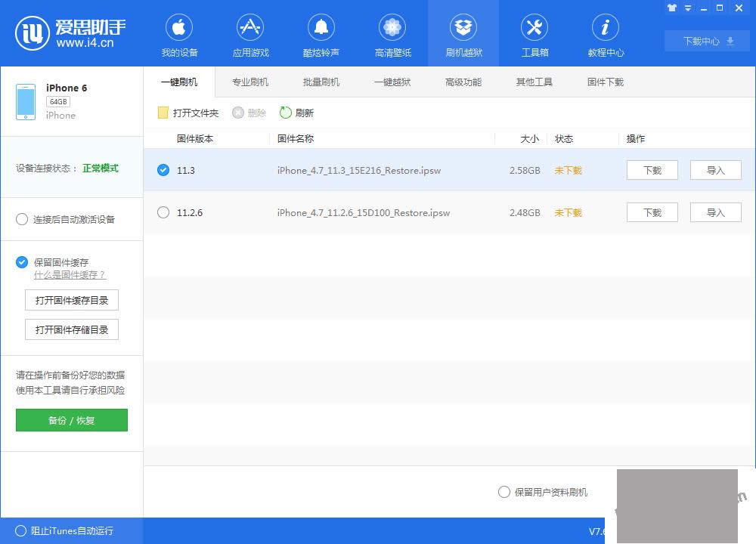Click the 固件版本 column header
This screenshot has width=756, height=544.
195,139
